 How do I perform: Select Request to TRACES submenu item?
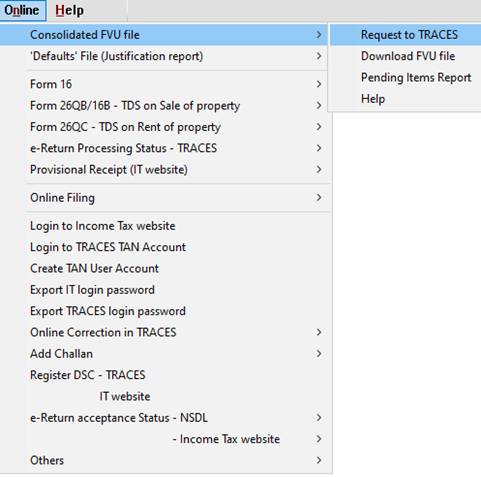[x=406, y=35]
